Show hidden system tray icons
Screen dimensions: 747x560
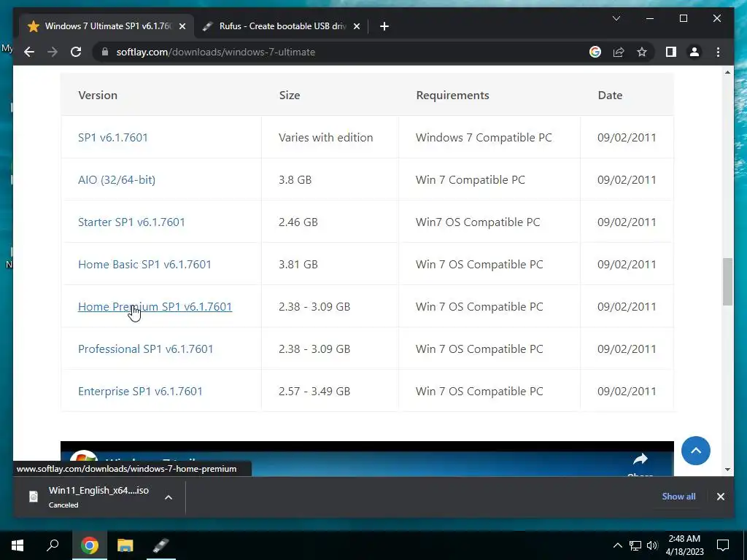617,545
